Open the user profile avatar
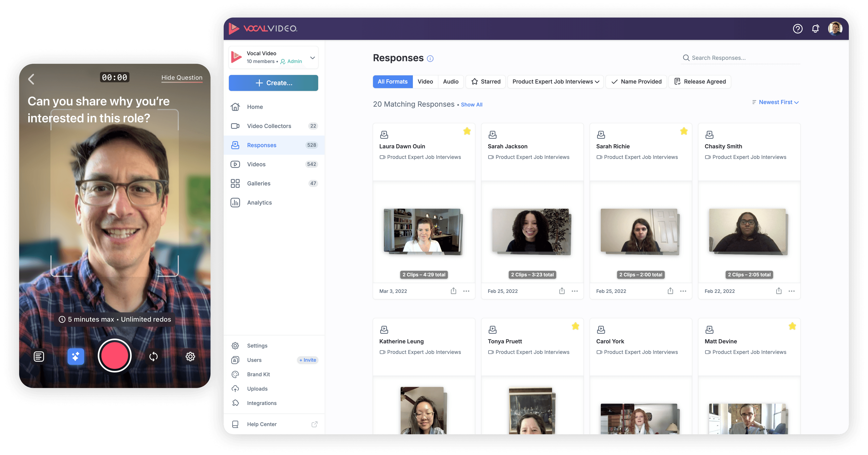Image resolution: width=868 pixels, height=455 pixels. [835, 29]
